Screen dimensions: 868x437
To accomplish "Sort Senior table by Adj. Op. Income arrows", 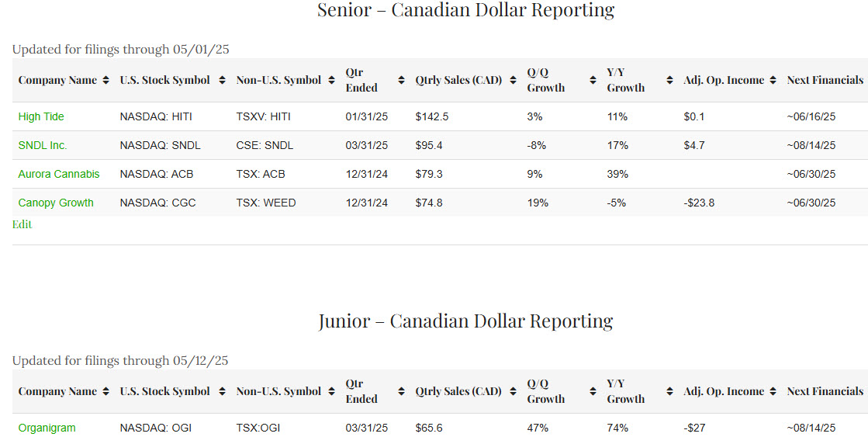I will click(773, 80).
